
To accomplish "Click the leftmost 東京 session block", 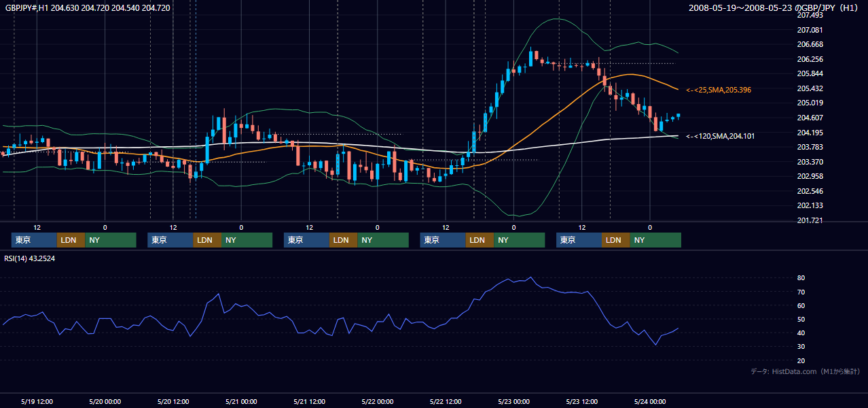I will (x=34, y=240).
